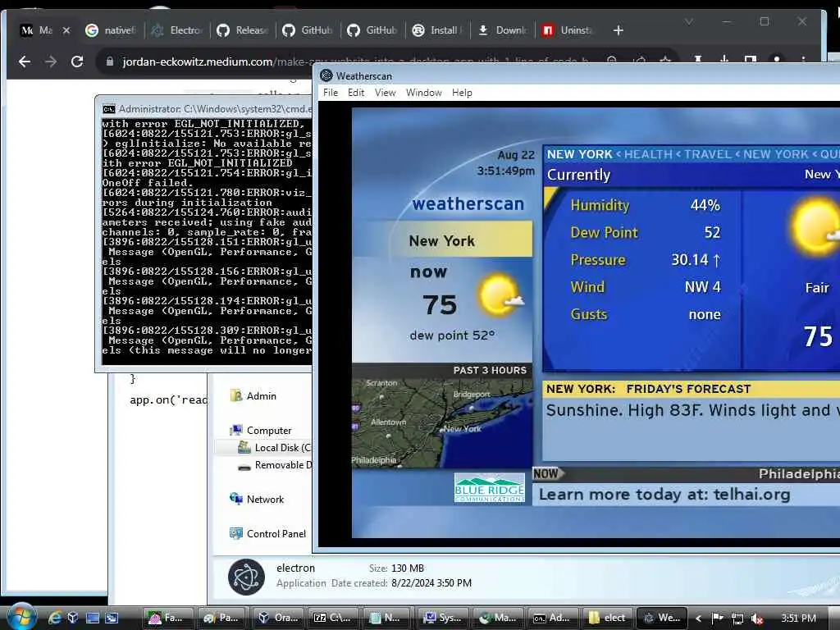Open the Window menu in Weatherscan
This screenshot has width=840, height=630.
(x=424, y=93)
